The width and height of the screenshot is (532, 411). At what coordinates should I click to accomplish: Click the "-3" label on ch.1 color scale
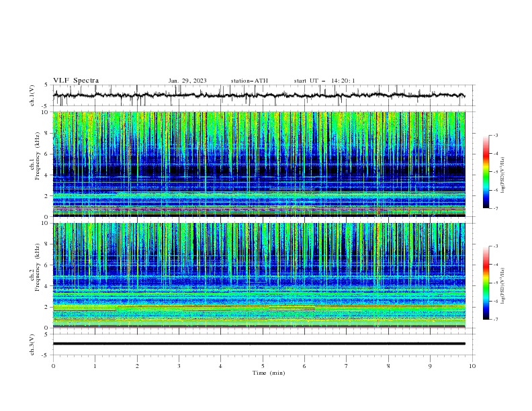(495, 135)
